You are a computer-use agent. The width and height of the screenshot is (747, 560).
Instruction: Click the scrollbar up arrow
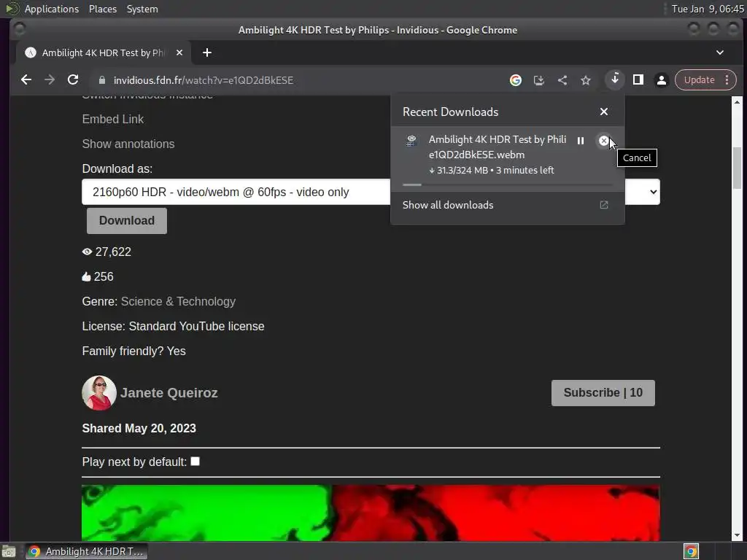(737, 102)
